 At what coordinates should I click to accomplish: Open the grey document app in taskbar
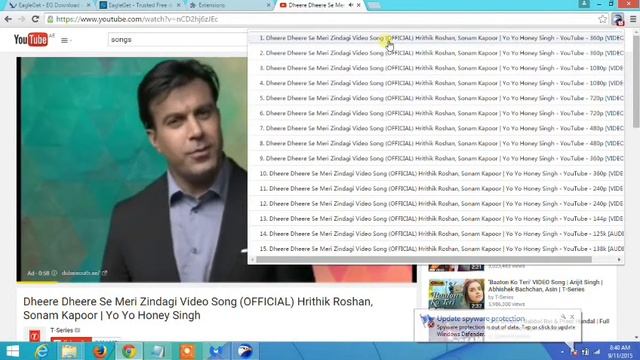pos(158,351)
